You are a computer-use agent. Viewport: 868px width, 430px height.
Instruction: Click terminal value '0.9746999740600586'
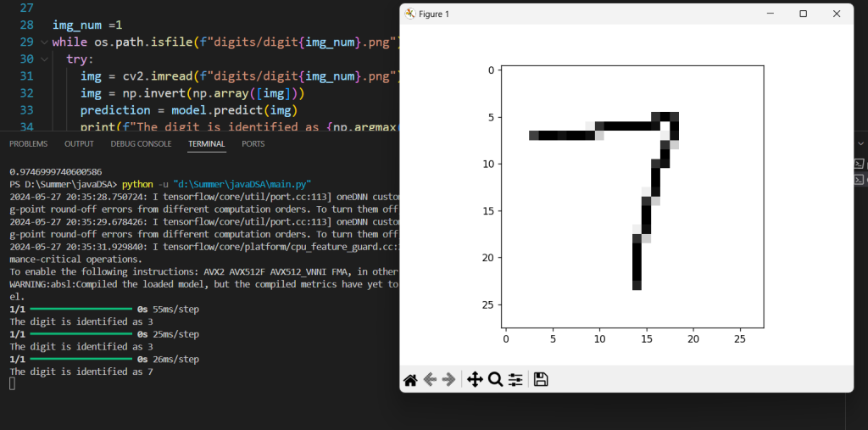pos(56,172)
